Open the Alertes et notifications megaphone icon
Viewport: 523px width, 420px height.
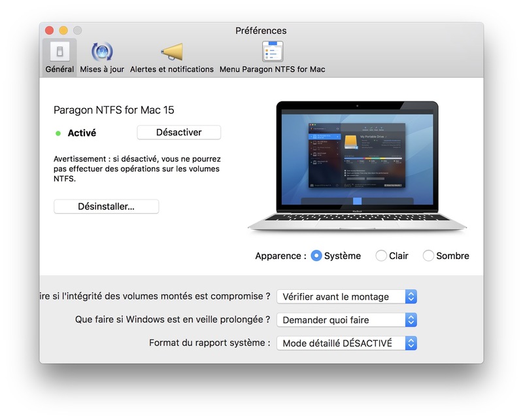click(172, 52)
